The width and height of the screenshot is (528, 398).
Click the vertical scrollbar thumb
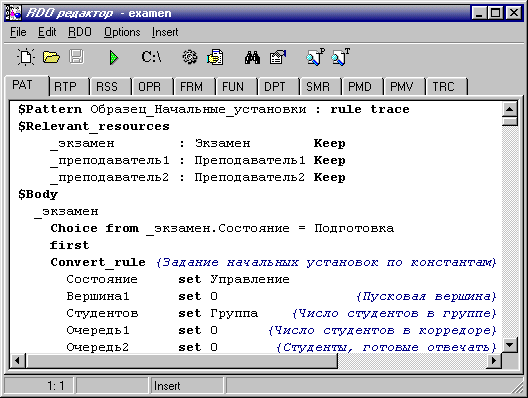[509, 122]
